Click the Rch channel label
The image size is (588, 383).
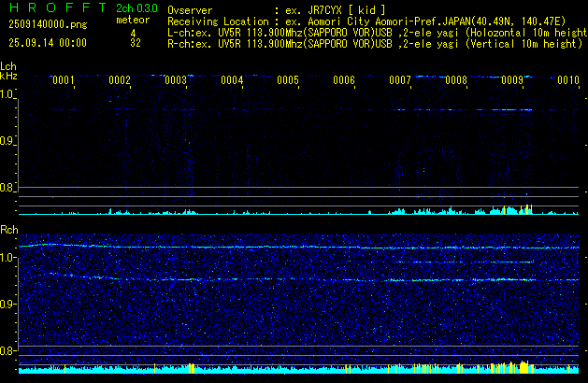click(x=9, y=230)
